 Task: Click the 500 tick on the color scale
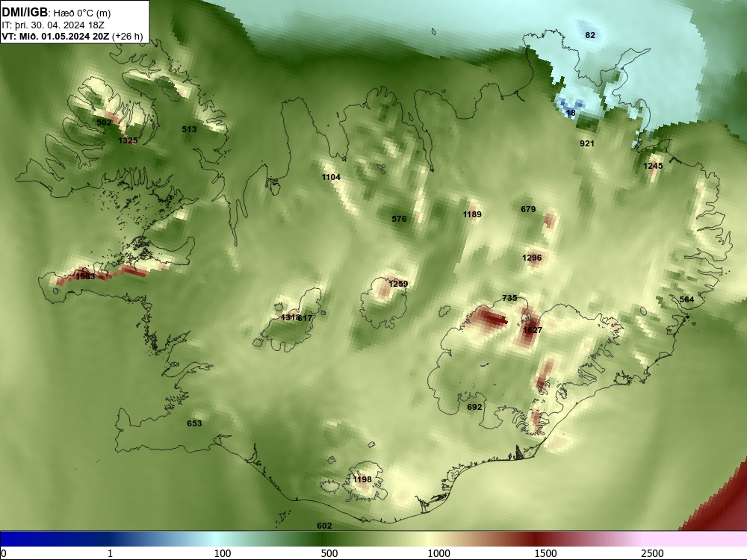point(329,553)
